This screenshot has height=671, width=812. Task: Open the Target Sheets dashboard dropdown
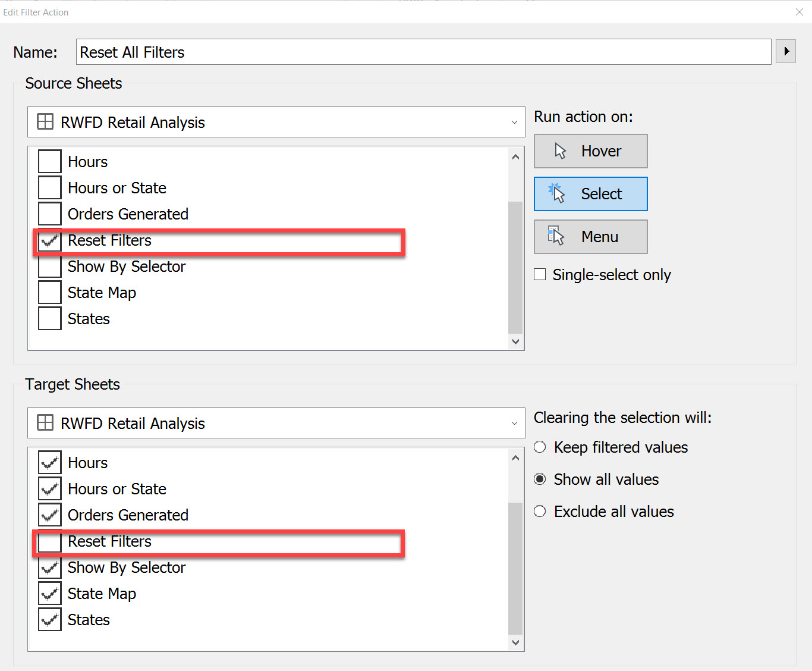coord(514,423)
